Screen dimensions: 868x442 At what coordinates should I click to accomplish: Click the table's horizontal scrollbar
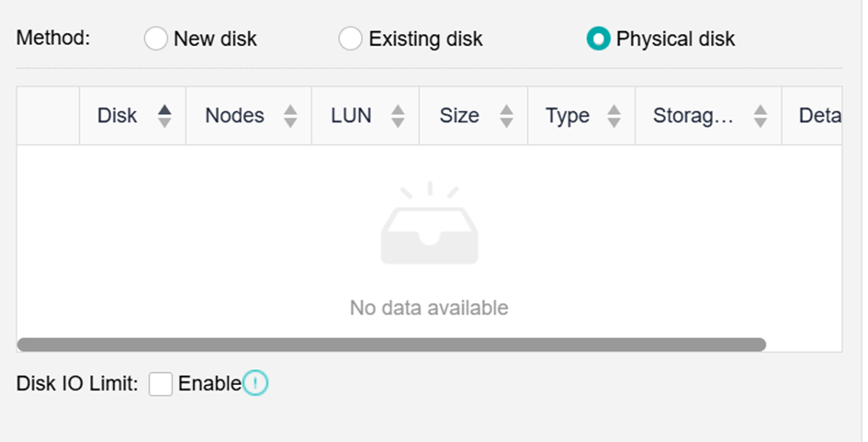391,345
